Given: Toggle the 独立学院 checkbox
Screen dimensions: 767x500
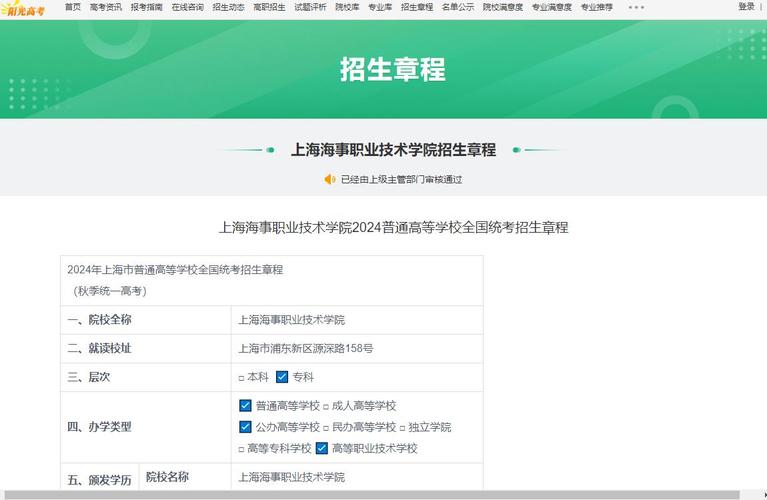Looking at the screenshot, I should tap(402, 429).
